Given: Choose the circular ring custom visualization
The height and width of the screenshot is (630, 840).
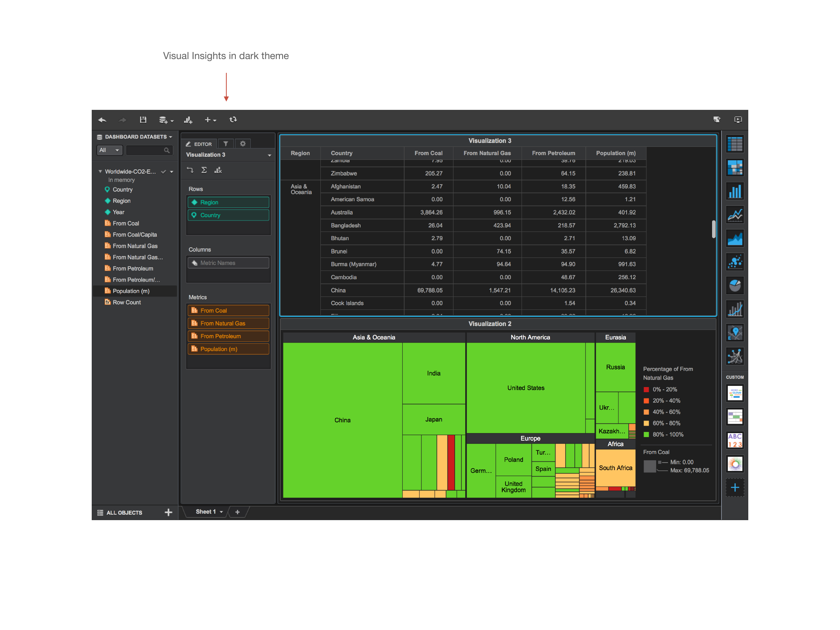Looking at the screenshot, I should [x=735, y=464].
